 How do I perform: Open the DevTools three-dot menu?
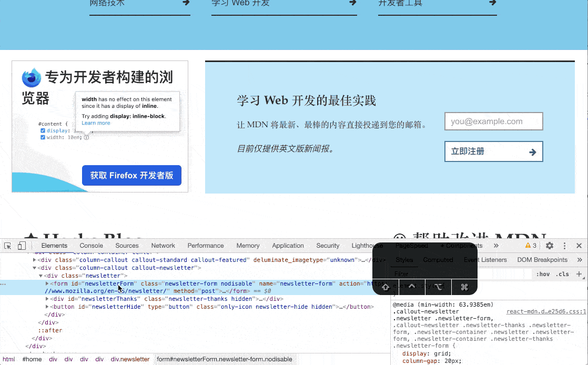(x=564, y=246)
